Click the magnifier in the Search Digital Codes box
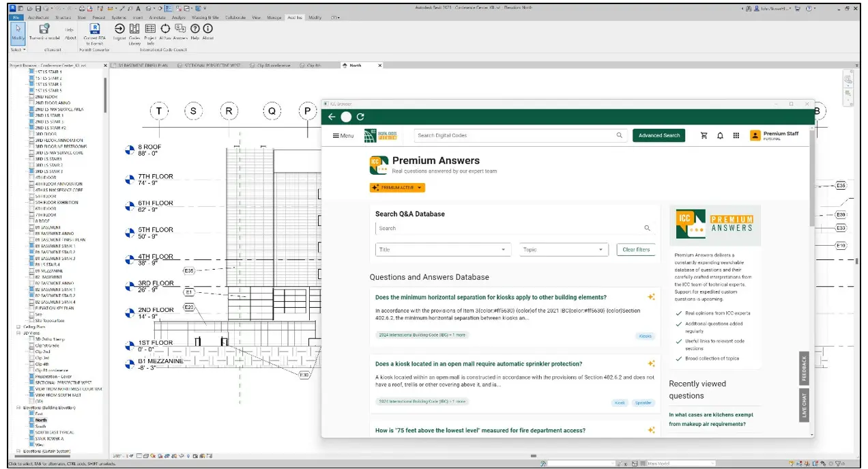The width and height of the screenshot is (868, 469). 620,135
